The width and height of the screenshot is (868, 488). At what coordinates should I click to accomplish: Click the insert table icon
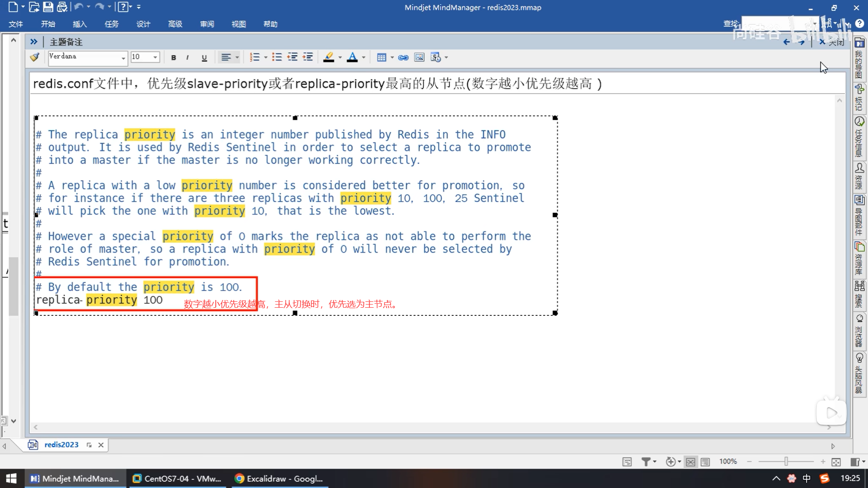pyautogui.click(x=381, y=57)
